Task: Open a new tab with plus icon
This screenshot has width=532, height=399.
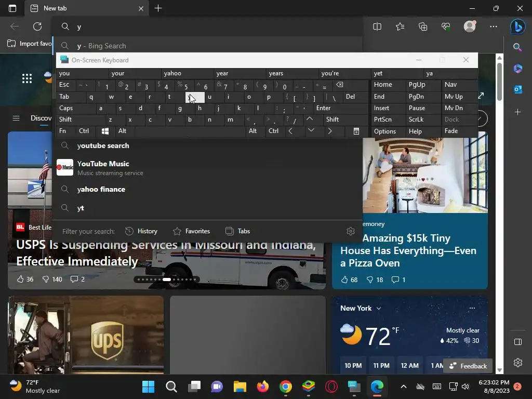Action: 158,8
